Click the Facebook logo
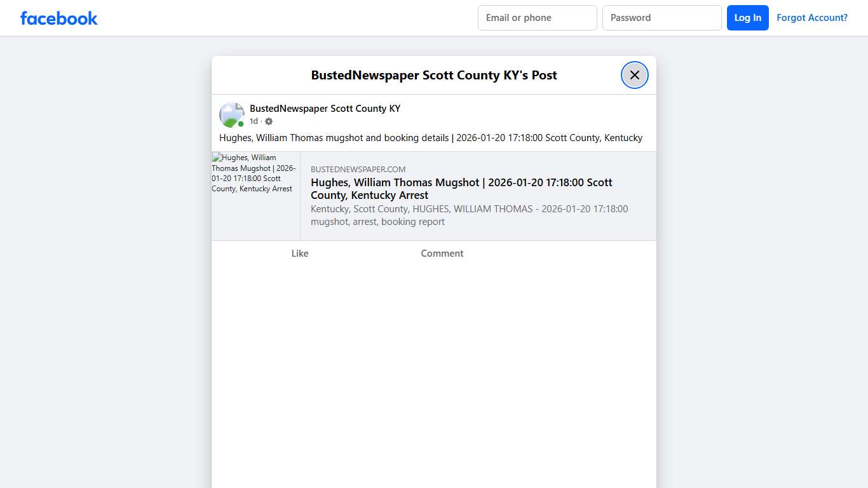The width and height of the screenshot is (868, 488). tap(58, 18)
